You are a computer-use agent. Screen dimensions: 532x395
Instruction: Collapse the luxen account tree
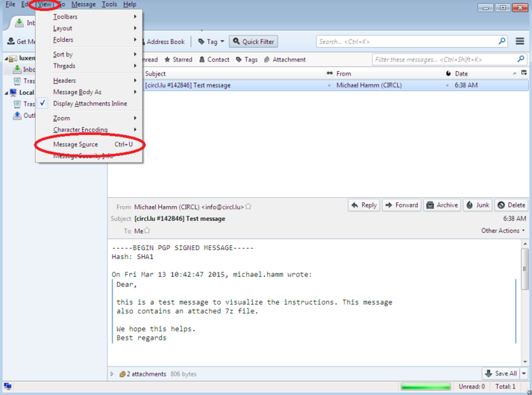6,58
